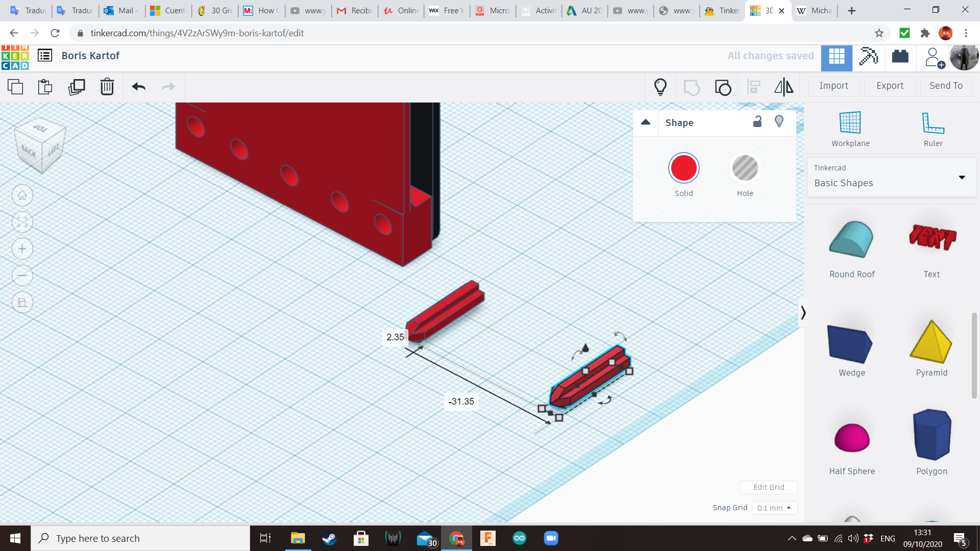The width and height of the screenshot is (980, 551).
Task: Click the Align tool icon
Action: (753, 87)
